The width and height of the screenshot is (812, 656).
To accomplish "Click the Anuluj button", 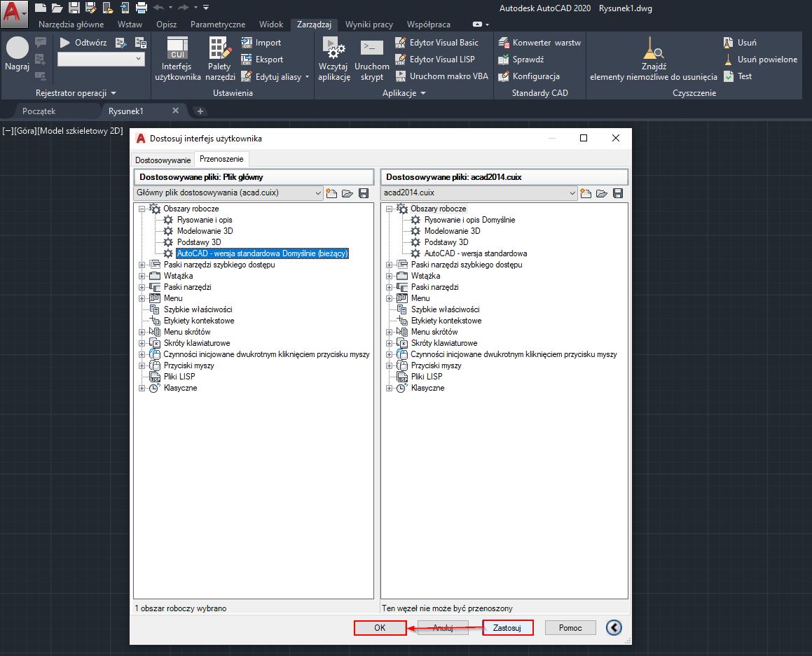I will pyautogui.click(x=443, y=627).
